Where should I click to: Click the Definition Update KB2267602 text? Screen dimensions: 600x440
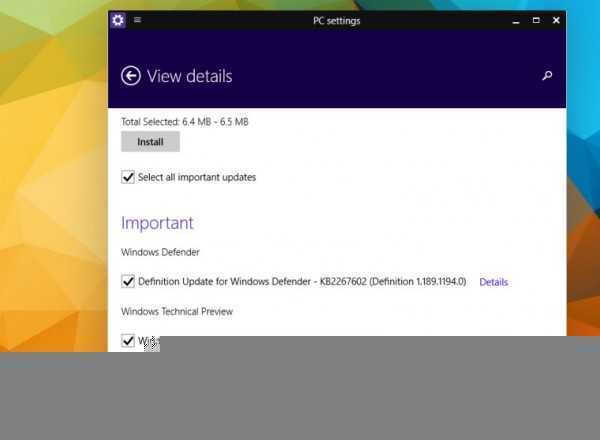click(302, 282)
